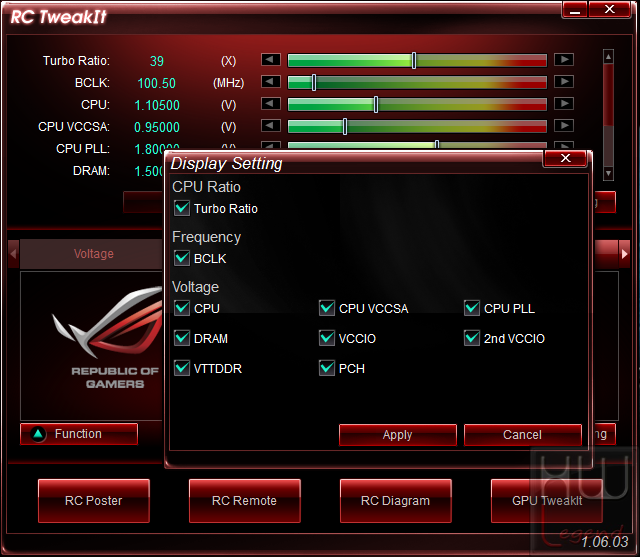Viewport: 640px width, 557px height.
Task: Decrease CPU VCCSA with left arrow
Action: click(x=271, y=126)
